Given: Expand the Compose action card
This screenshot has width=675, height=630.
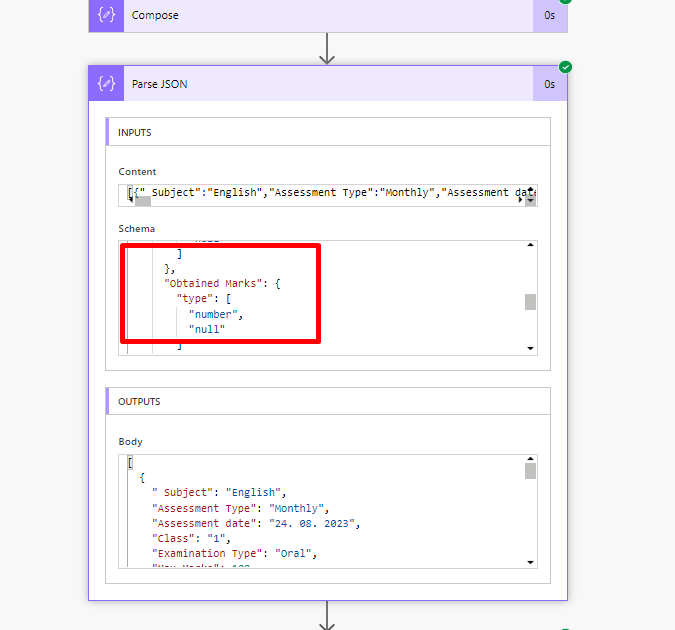Looking at the screenshot, I should (330, 16).
